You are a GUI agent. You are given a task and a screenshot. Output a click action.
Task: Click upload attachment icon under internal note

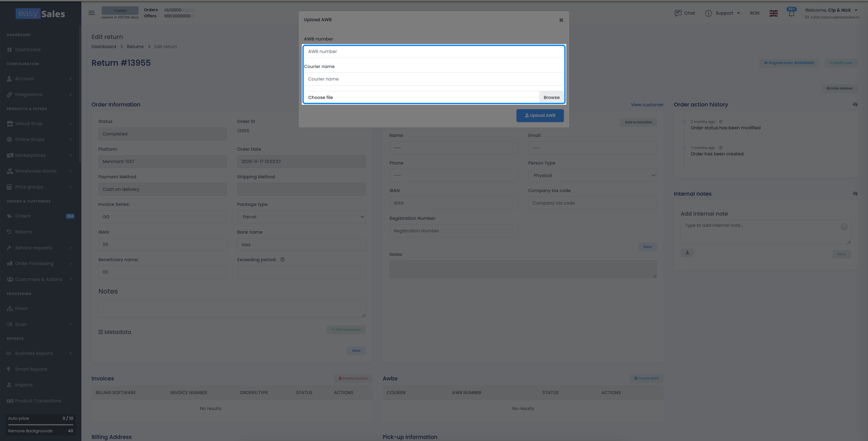(687, 253)
